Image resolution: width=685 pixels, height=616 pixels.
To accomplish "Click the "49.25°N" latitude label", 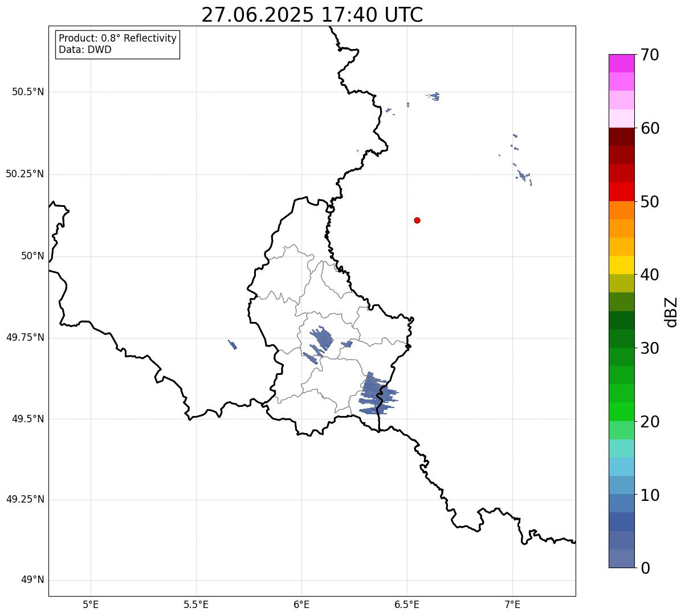I will pyautogui.click(x=25, y=499).
